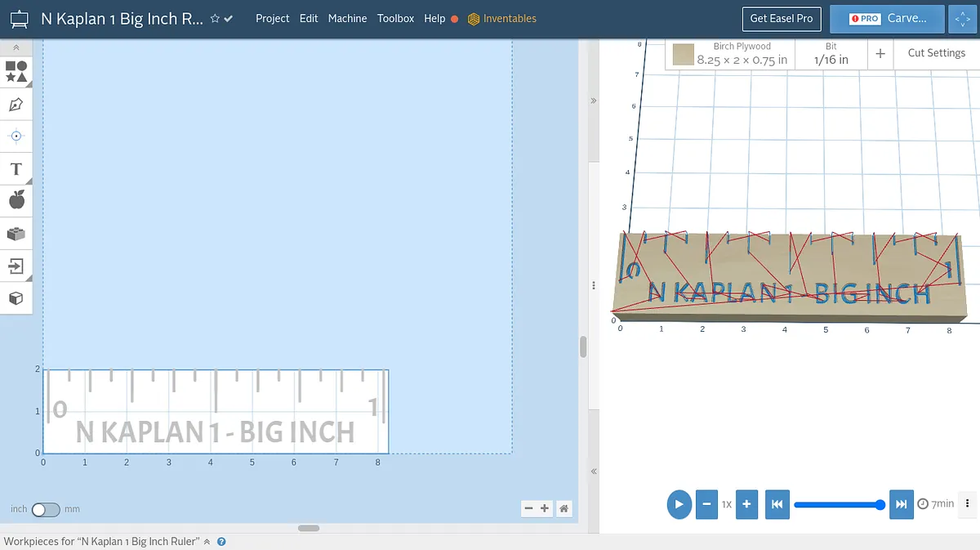Grab the pane divider dots handle
Screen dimensions: 980x550
click(594, 286)
